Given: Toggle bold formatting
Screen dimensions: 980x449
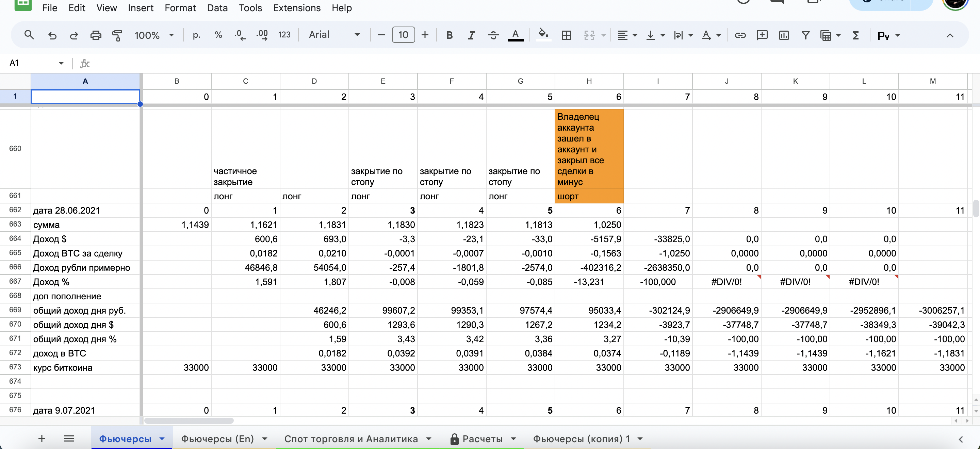Looking at the screenshot, I should coord(449,35).
